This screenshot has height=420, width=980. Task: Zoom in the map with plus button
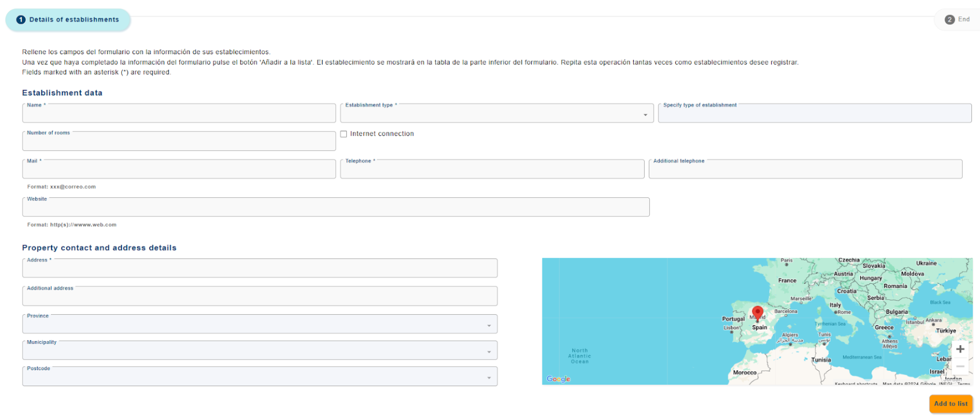point(960,349)
